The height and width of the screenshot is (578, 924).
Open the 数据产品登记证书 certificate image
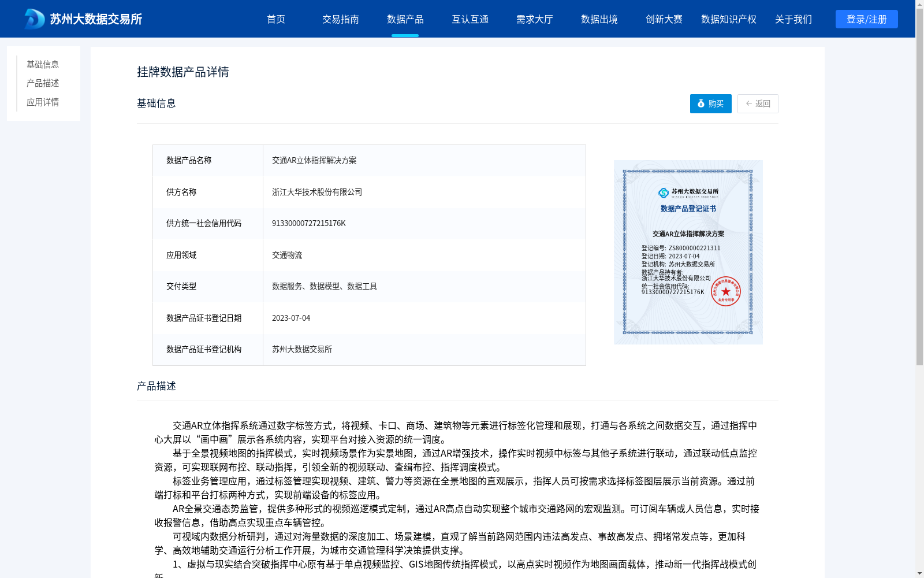(688, 252)
